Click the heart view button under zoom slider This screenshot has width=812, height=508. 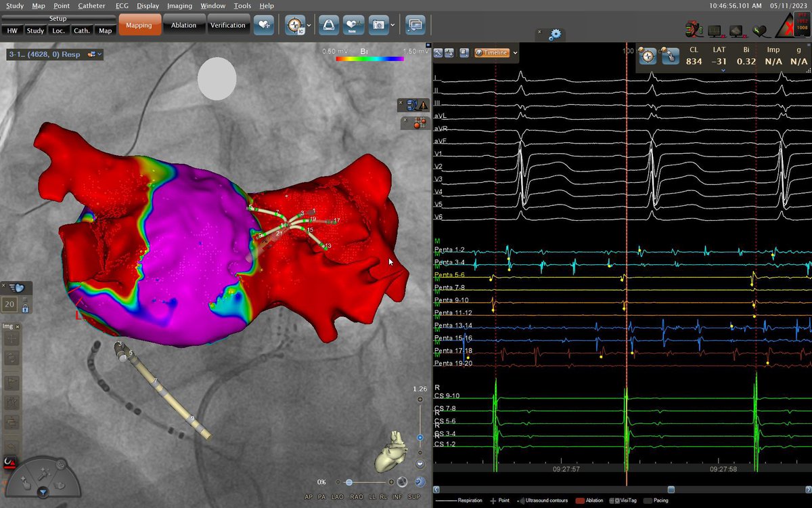point(420,464)
